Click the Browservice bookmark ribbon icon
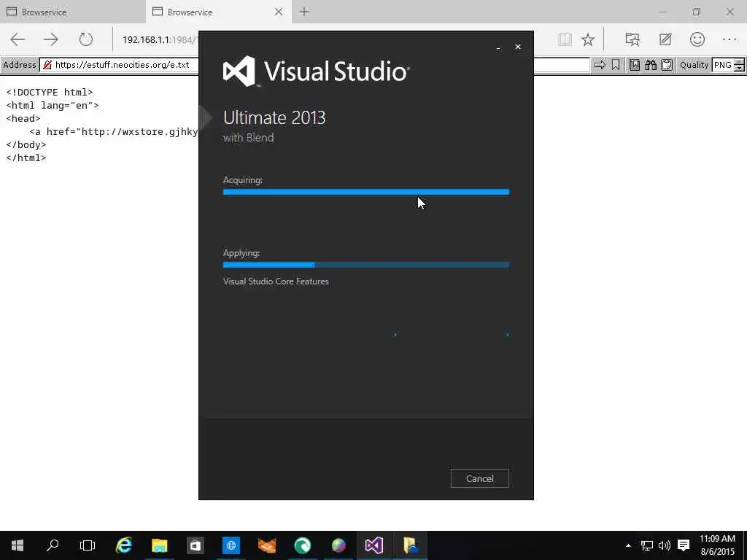This screenshot has width=747, height=560. (x=616, y=65)
